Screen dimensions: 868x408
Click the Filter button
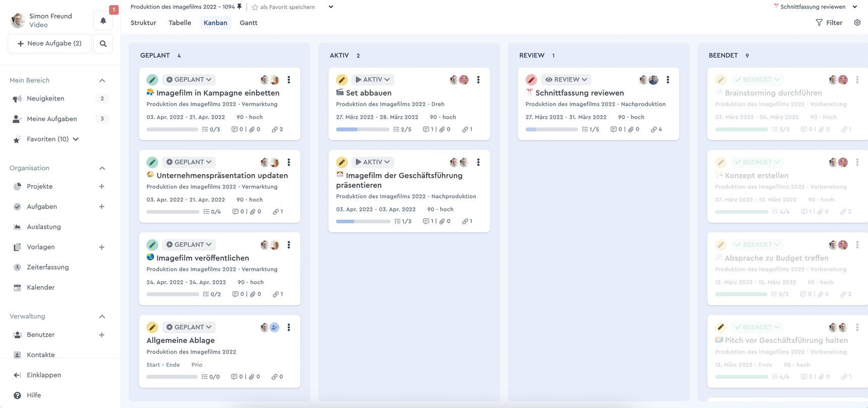click(829, 23)
